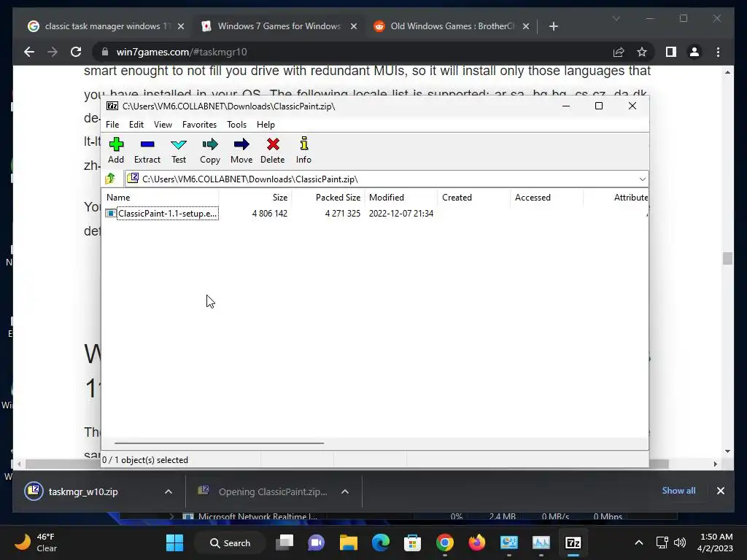This screenshot has width=747, height=560.
Task: Open a new Chrome tab
Action: click(x=553, y=27)
